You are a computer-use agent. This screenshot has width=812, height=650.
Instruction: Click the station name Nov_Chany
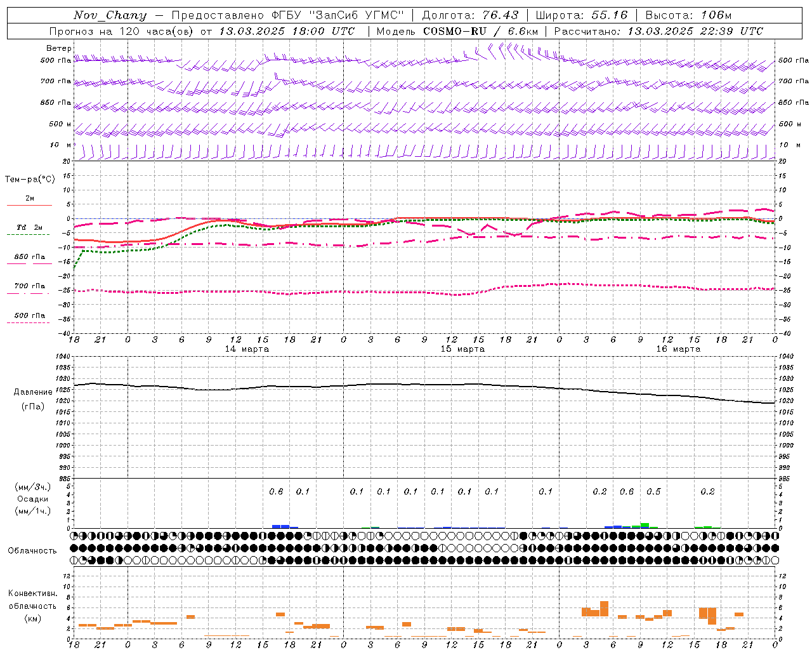tap(110, 15)
